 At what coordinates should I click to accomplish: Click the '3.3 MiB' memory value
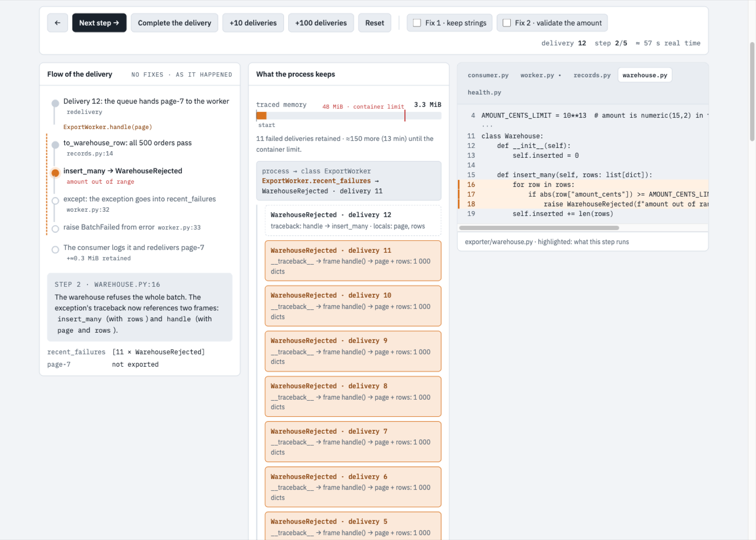[428, 104]
